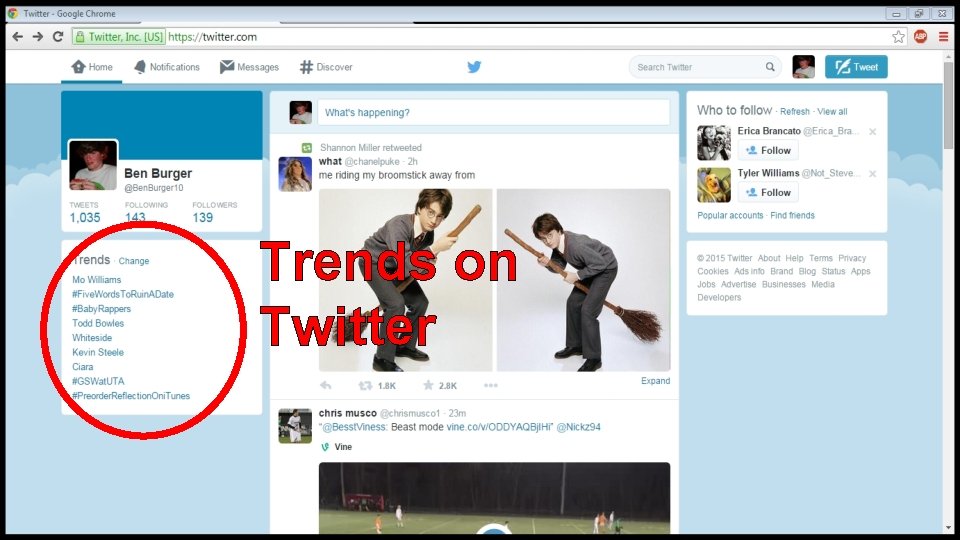Image resolution: width=960 pixels, height=540 pixels.
Task: Open the Notifications tab
Action: (x=167, y=67)
